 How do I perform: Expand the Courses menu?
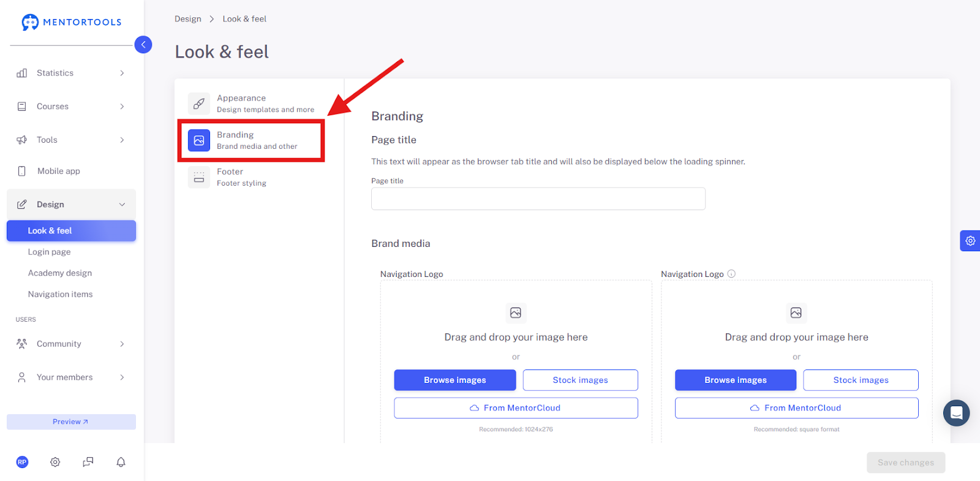71,107
